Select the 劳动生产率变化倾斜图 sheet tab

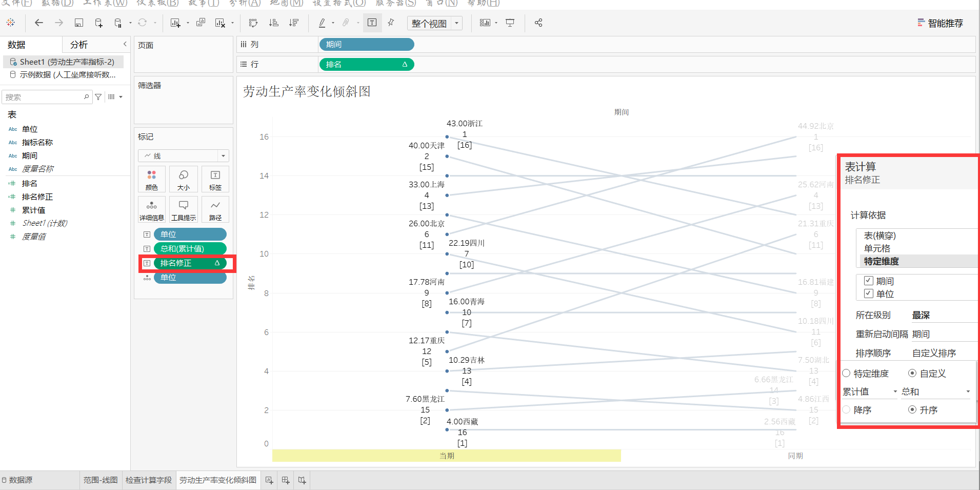click(218, 480)
